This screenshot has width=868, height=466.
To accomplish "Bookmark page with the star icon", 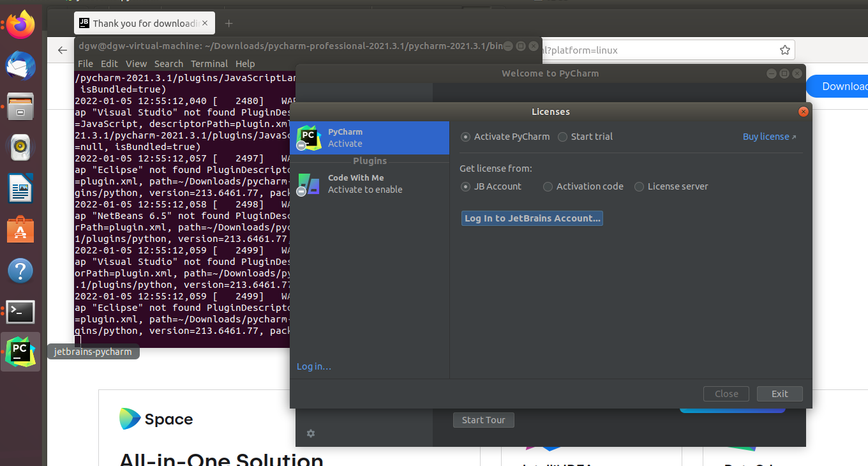I will [785, 50].
